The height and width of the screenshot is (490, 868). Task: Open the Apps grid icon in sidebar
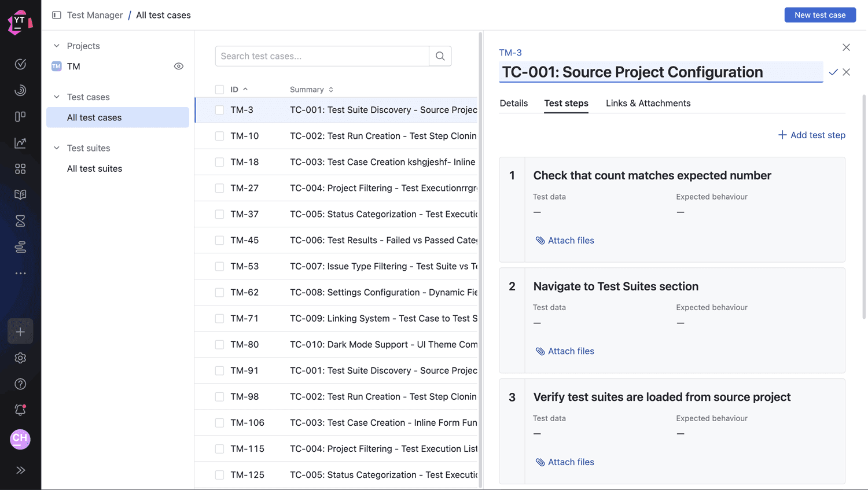(x=20, y=168)
